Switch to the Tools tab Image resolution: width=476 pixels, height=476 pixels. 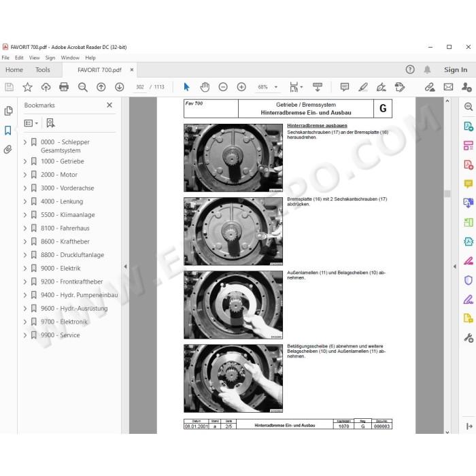click(x=42, y=70)
